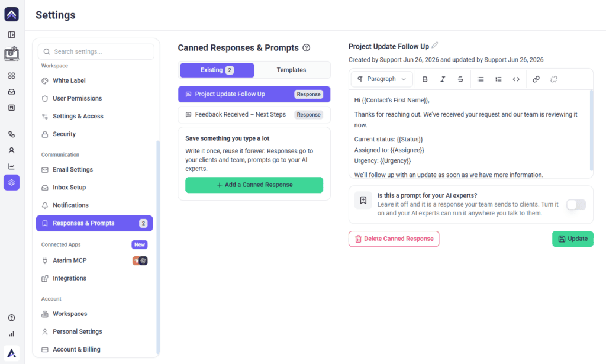Screen dimensions: 606x364
Task: Insert a bulleted list
Action: click(x=481, y=79)
